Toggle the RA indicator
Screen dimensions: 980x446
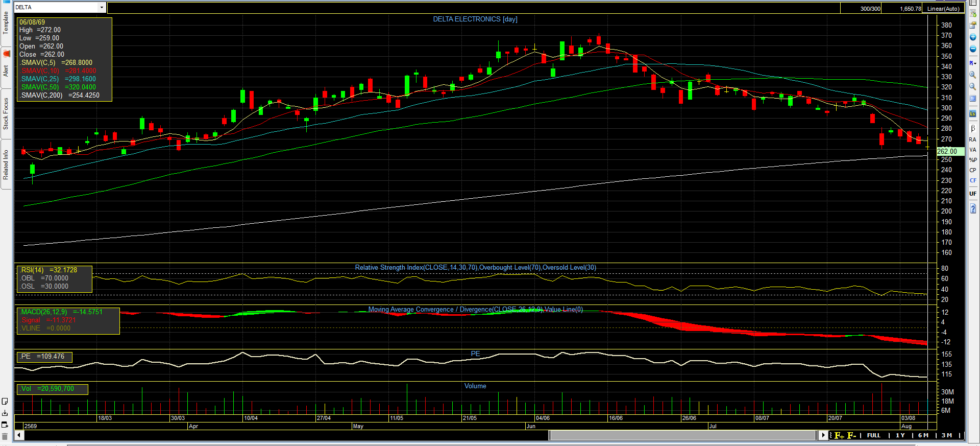972,139
